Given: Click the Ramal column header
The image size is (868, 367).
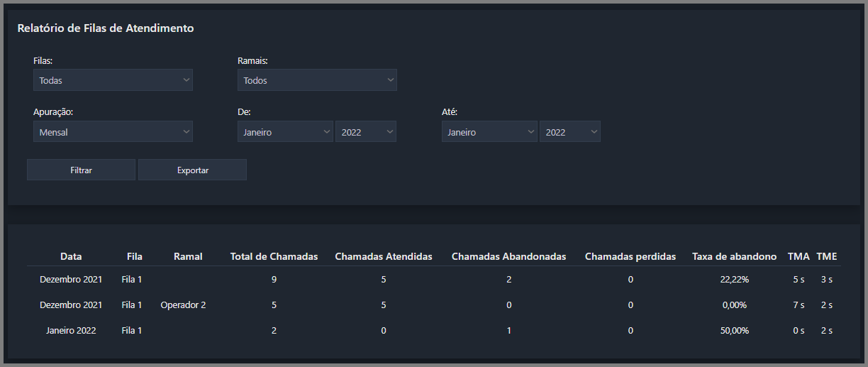Looking at the screenshot, I should 188,256.
